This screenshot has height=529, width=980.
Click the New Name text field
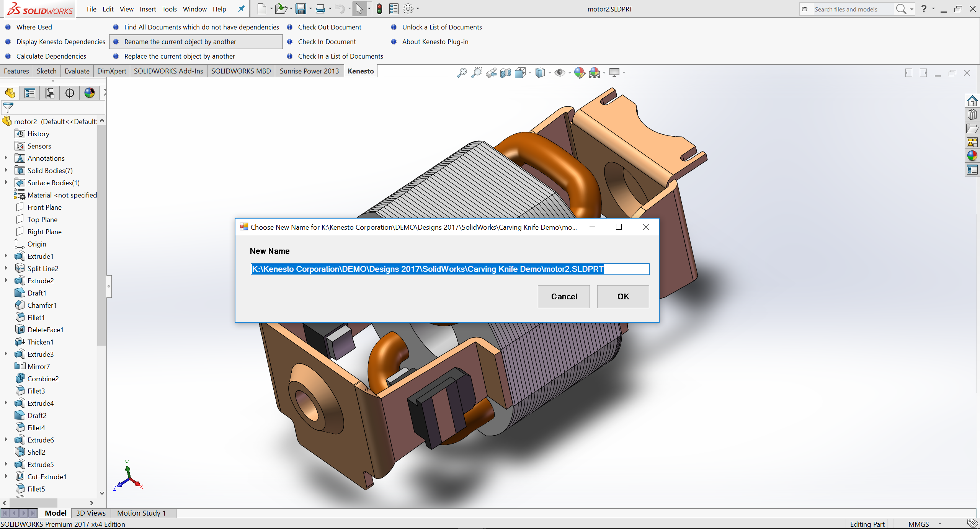[450, 269]
